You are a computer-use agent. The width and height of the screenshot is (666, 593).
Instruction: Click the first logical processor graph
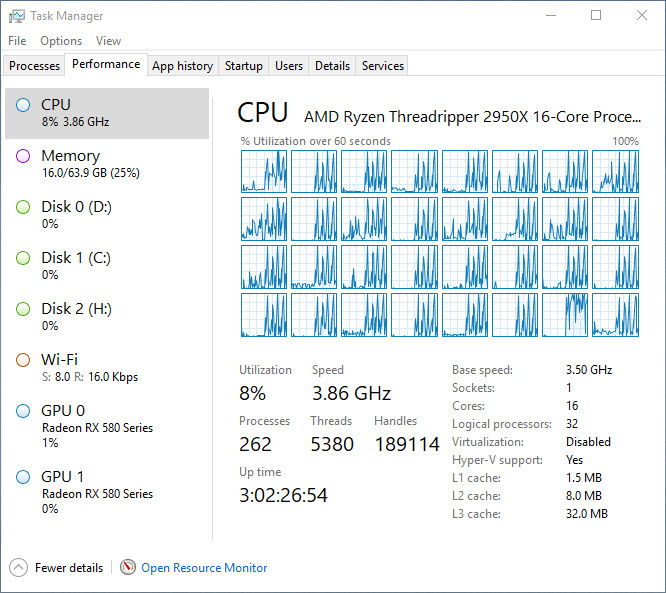263,171
